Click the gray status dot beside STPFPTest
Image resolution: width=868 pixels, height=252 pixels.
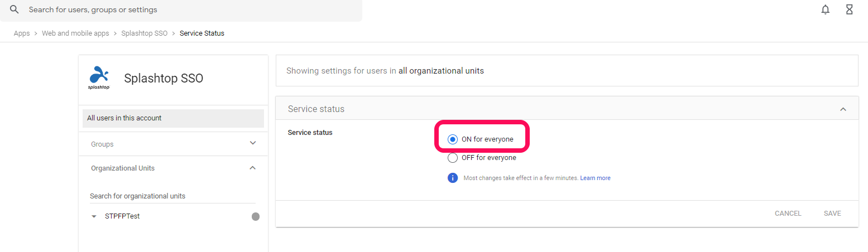click(x=256, y=216)
